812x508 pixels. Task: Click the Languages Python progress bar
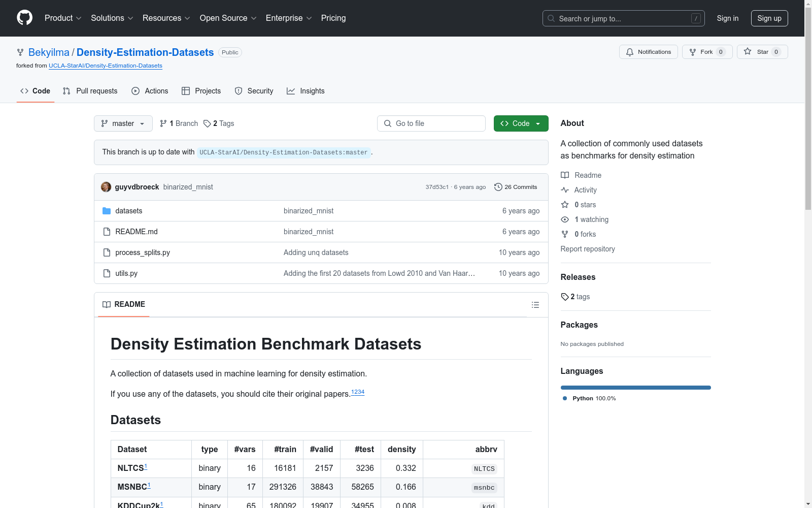636,388
